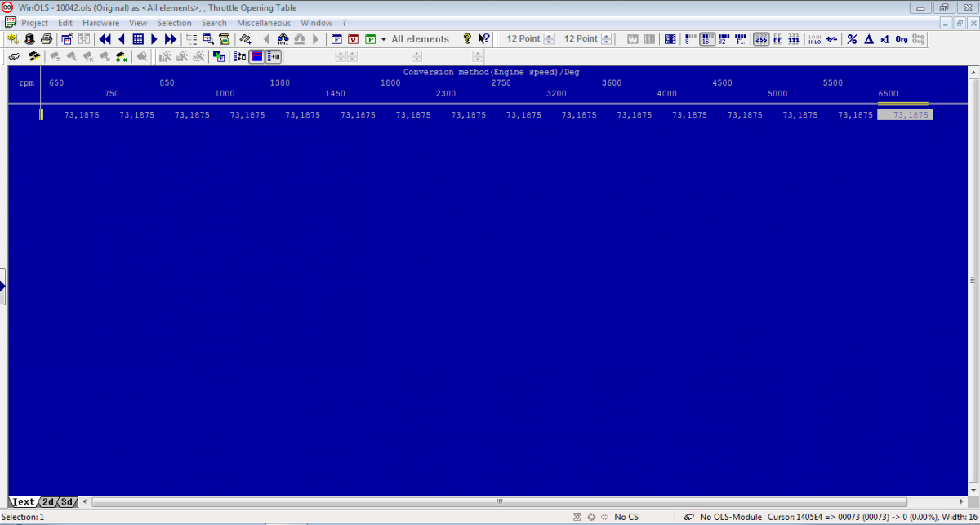
Task: Open the Miscellaneous menu
Action: coord(263,23)
